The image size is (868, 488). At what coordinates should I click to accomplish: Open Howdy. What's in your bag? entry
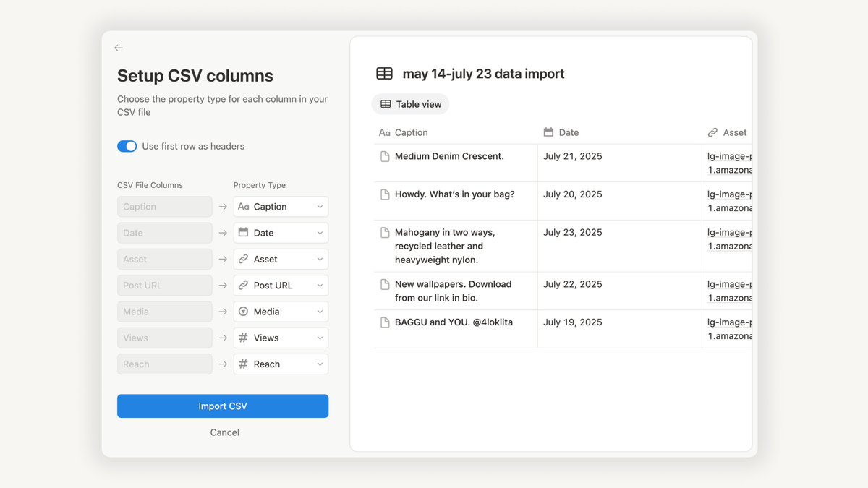(455, 194)
